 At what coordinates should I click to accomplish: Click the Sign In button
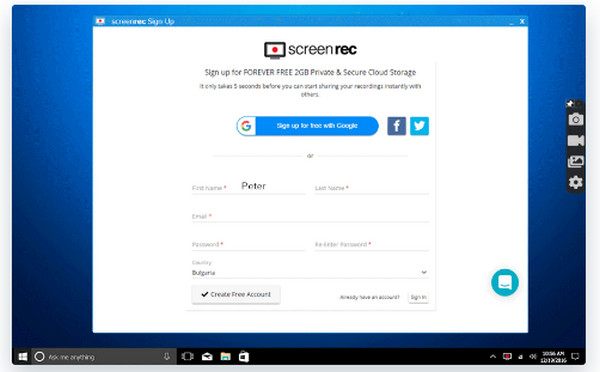click(418, 297)
